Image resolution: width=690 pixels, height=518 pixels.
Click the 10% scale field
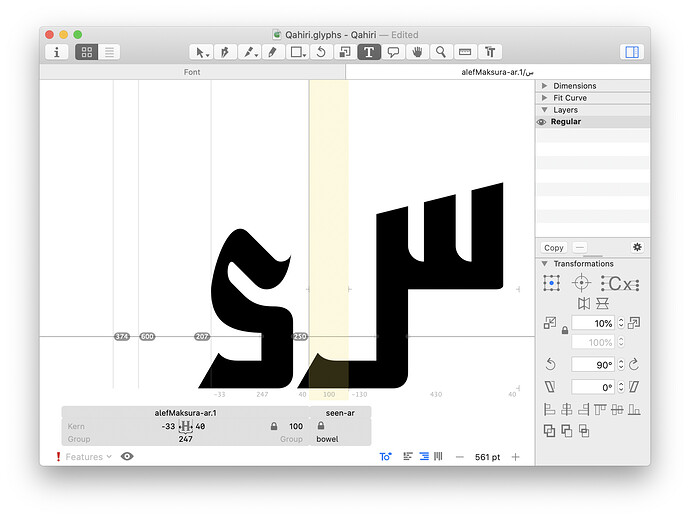point(593,323)
